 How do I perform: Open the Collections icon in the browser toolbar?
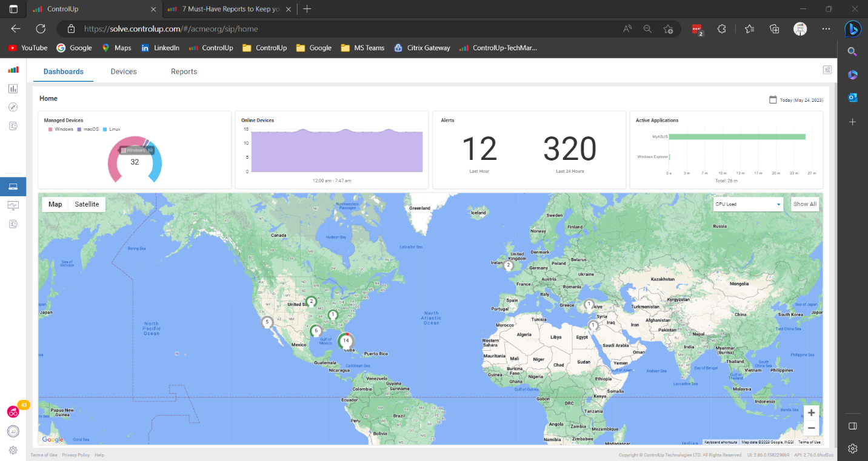(x=774, y=28)
